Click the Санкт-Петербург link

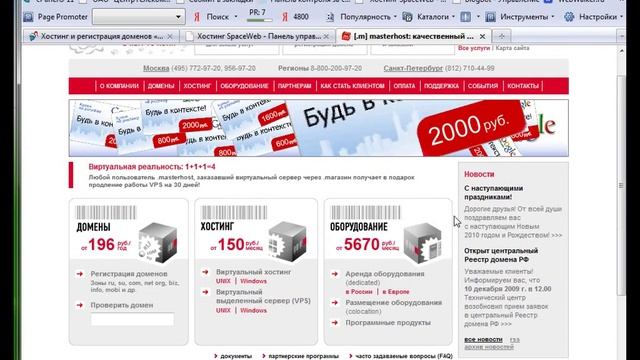pyautogui.click(x=413, y=68)
